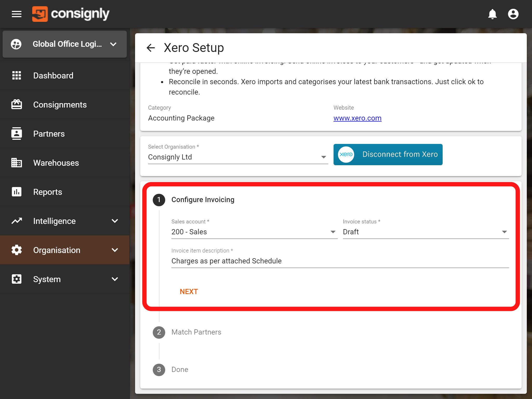
Task: Go back using the arrow beside Xero Setup
Action: (x=151, y=48)
